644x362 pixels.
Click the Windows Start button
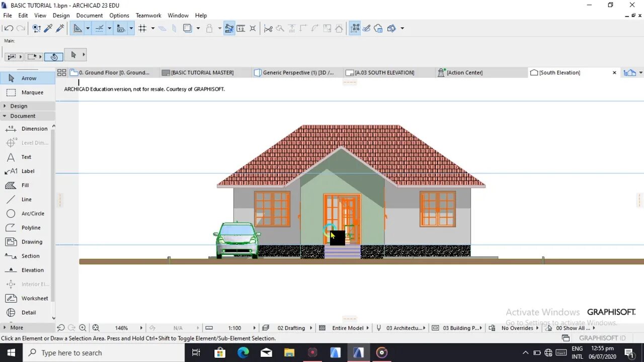(x=11, y=353)
